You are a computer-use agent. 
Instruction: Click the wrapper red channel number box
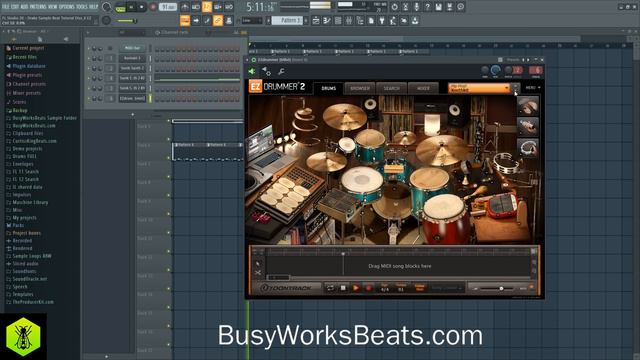tap(536, 70)
